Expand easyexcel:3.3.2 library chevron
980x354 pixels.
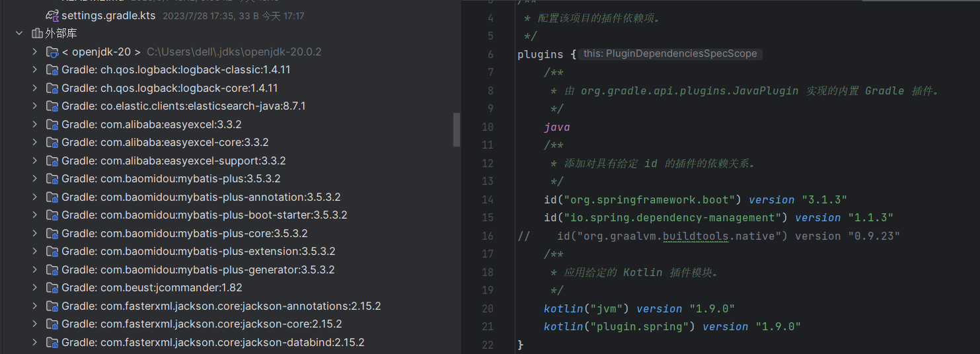(x=35, y=124)
